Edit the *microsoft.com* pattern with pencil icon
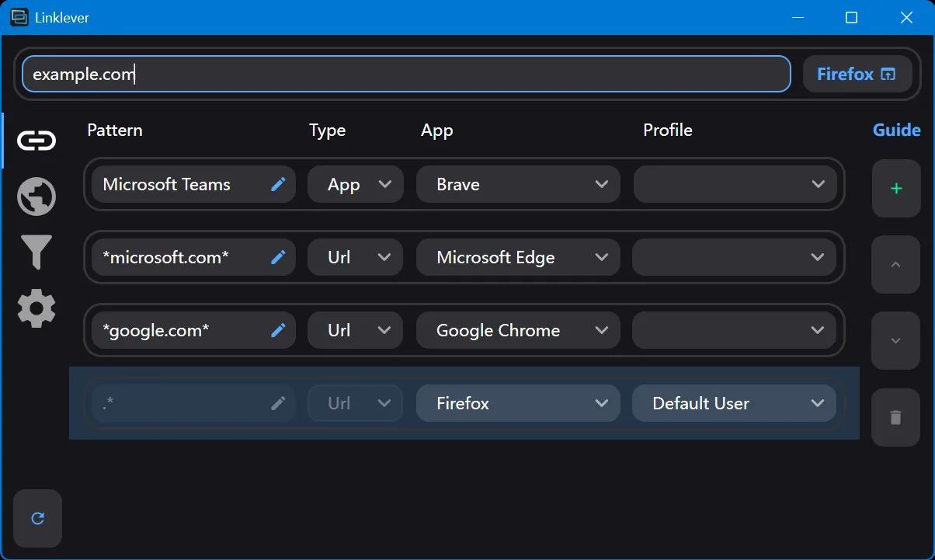The width and height of the screenshot is (935, 560). coord(278,257)
